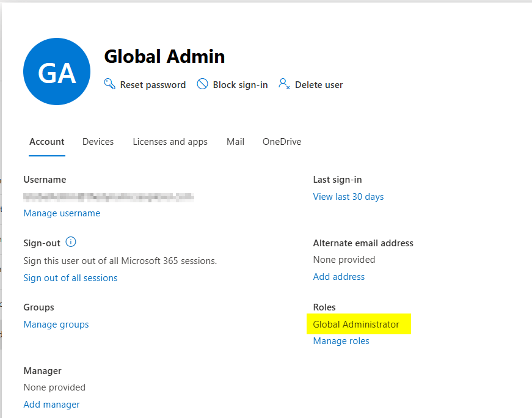Switch to the OneDrive tab
532x418 pixels.
click(x=282, y=142)
